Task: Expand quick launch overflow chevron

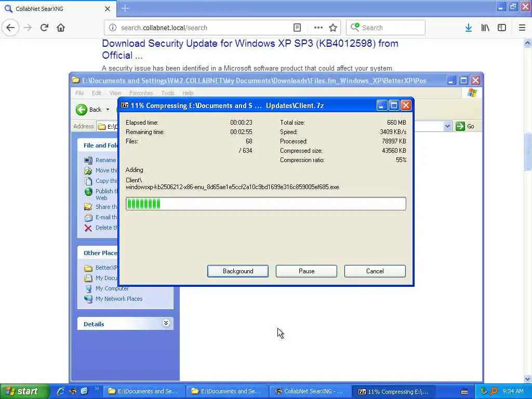Action: [97, 389]
